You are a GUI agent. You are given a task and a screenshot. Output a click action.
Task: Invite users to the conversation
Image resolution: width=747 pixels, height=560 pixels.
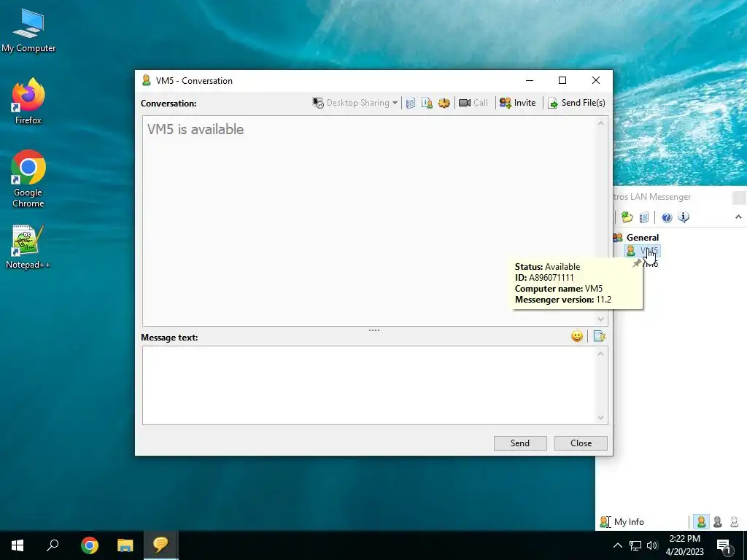pos(517,103)
